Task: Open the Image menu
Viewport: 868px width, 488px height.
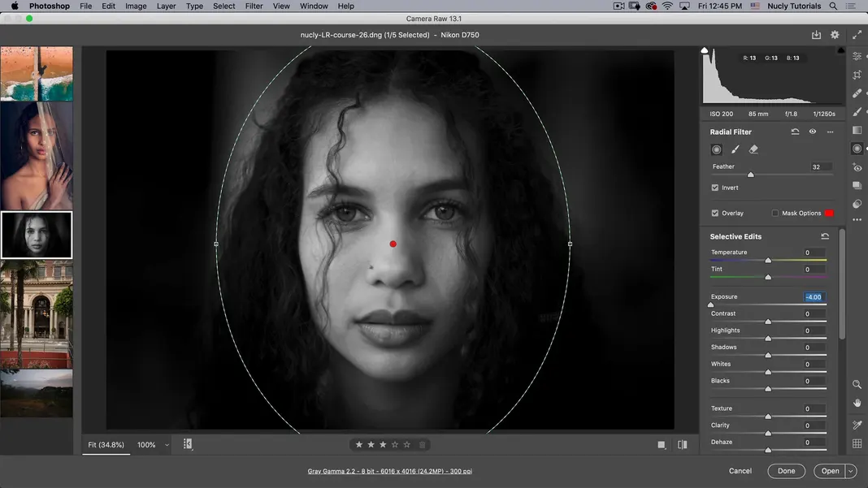Action: [x=136, y=6]
